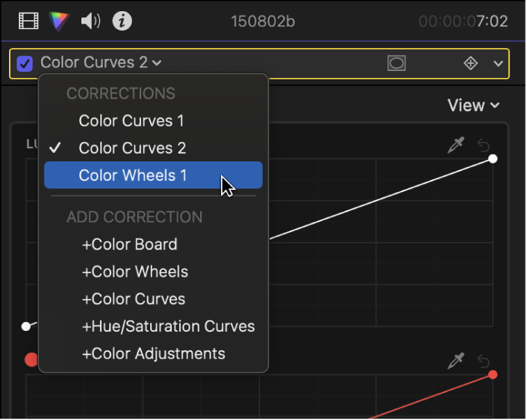The width and height of the screenshot is (527, 420).
Task: Click the shape mask icon
Action: [x=396, y=63]
